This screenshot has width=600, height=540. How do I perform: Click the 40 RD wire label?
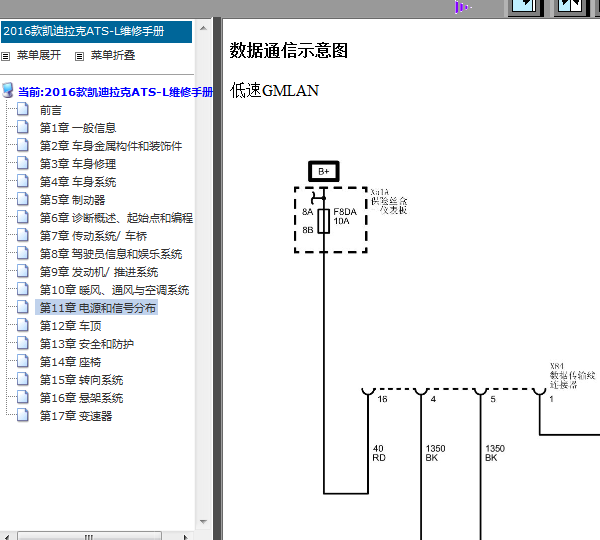(x=378, y=453)
